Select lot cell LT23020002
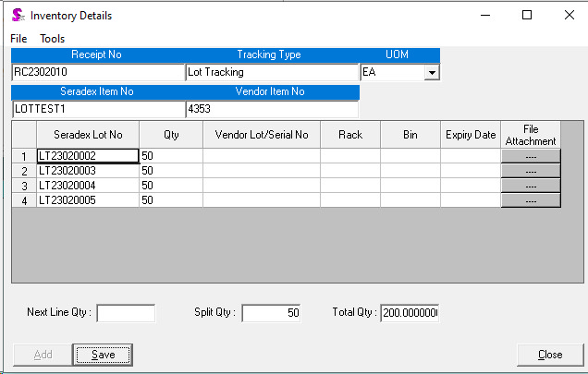This screenshot has width=588, height=374. (x=88, y=156)
